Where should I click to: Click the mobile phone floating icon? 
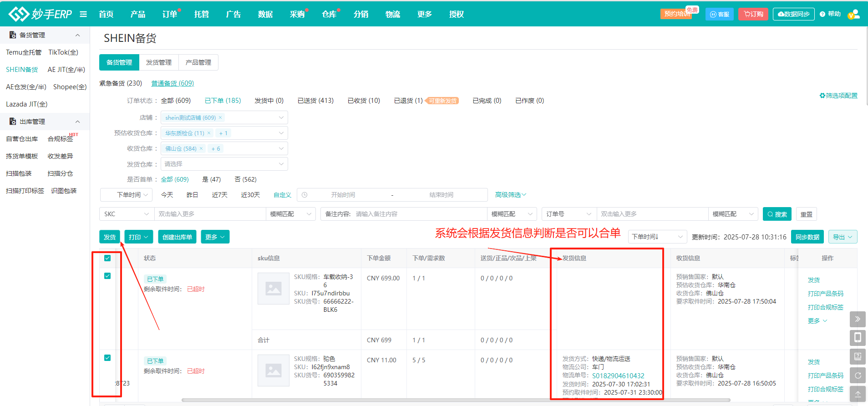point(858,338)
